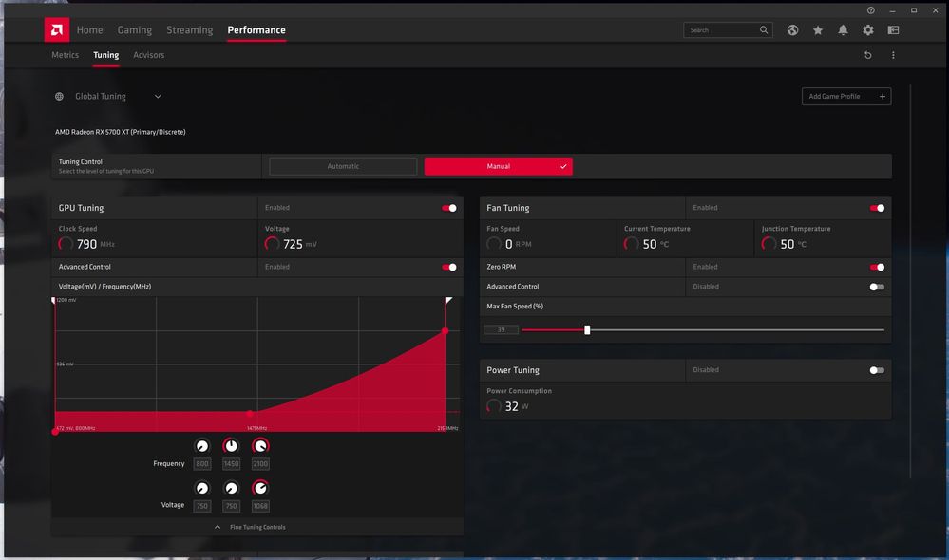This screenshot has height=560, width=949.
Task: Click the Add Game Profile button
Action: pos(846,96)
